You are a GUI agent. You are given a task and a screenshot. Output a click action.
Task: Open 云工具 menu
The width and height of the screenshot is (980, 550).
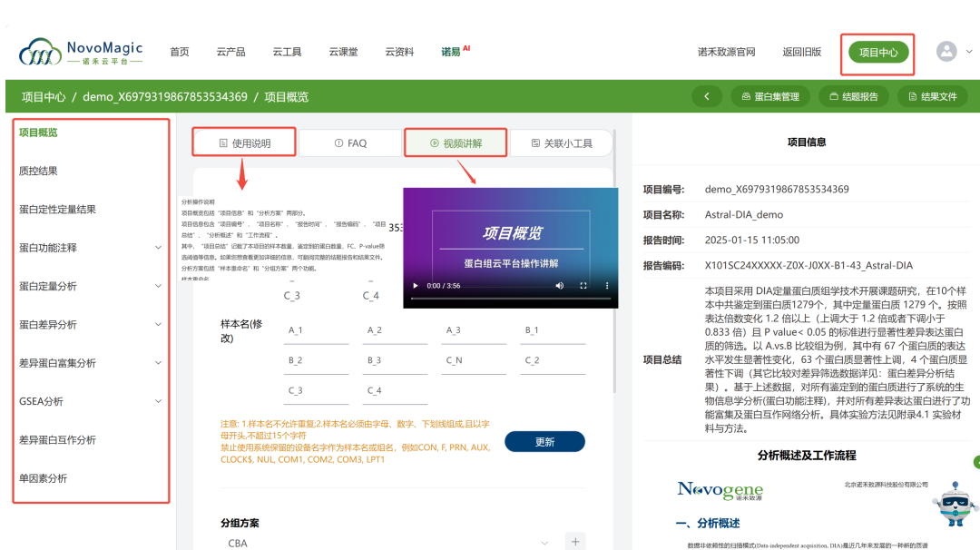(x=287, y=52)
